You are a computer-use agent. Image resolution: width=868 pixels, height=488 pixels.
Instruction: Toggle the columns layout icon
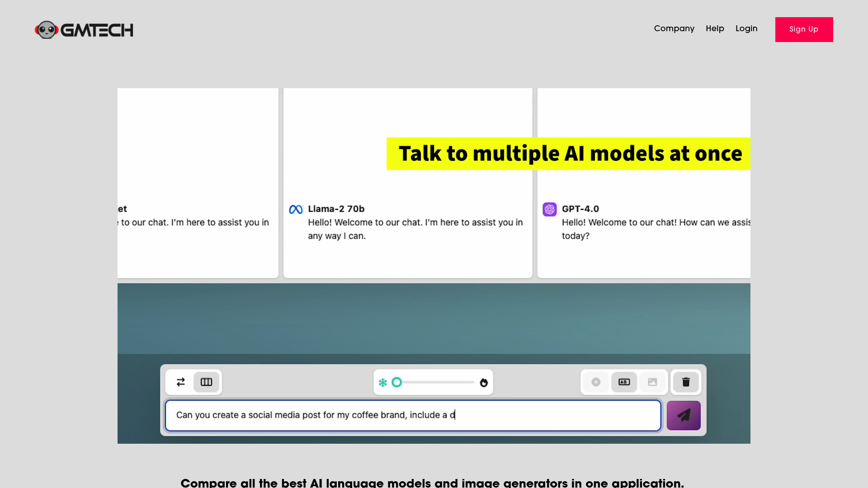[x=207, y=382]
